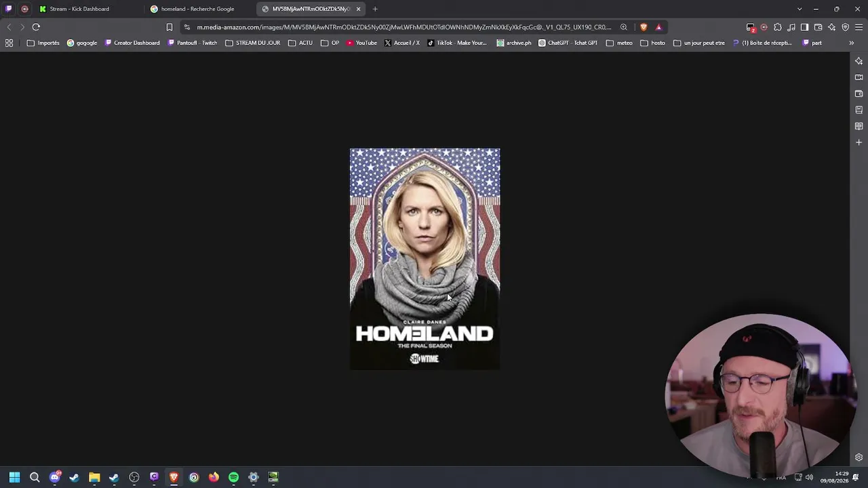
Task: Open the Brave Talk camera icon in the sidebar
Action: [x=859, y=77]
